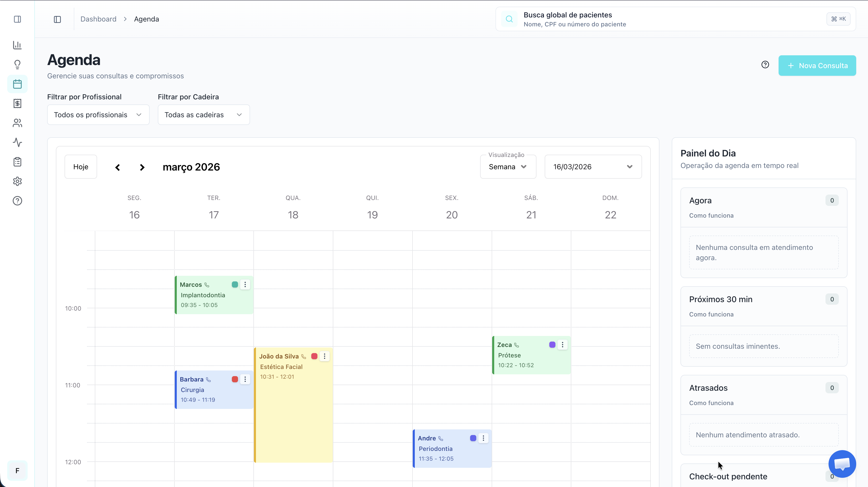Click the blue status swatch on Andre
The height and width of the screenshot is (487, 868).
[x=473, y=438]
